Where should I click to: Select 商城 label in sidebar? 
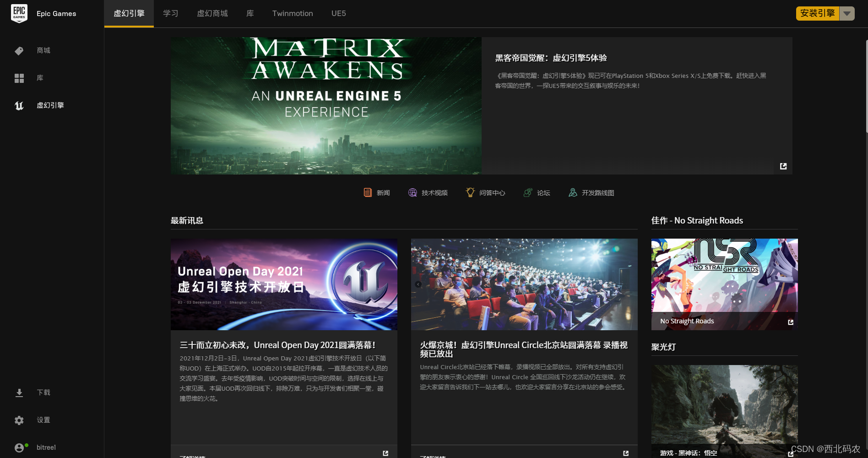(x=43, y=50)
